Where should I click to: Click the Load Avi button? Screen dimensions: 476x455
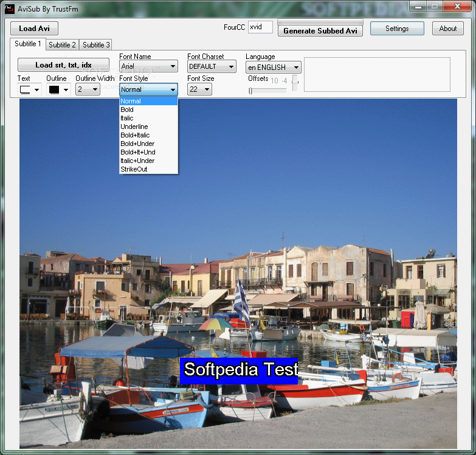34,29
